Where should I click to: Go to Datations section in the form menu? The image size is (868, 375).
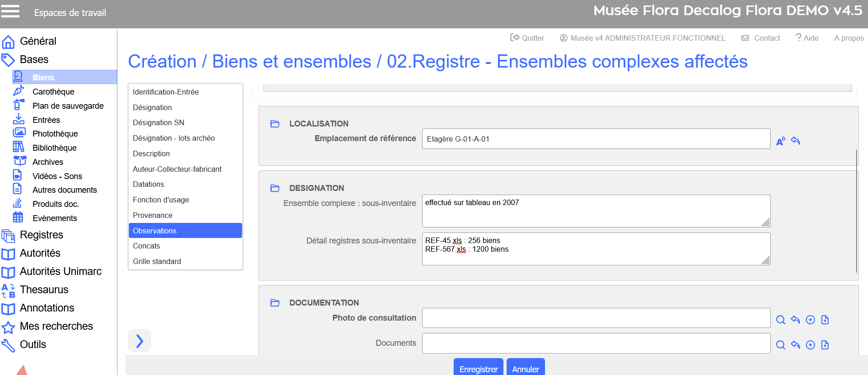(148, 184)
